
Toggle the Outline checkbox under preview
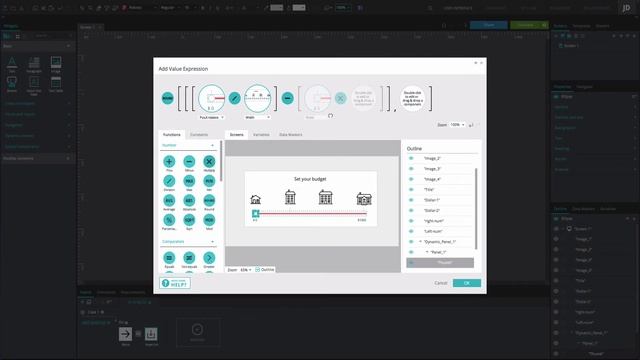(x=258, y=270)
